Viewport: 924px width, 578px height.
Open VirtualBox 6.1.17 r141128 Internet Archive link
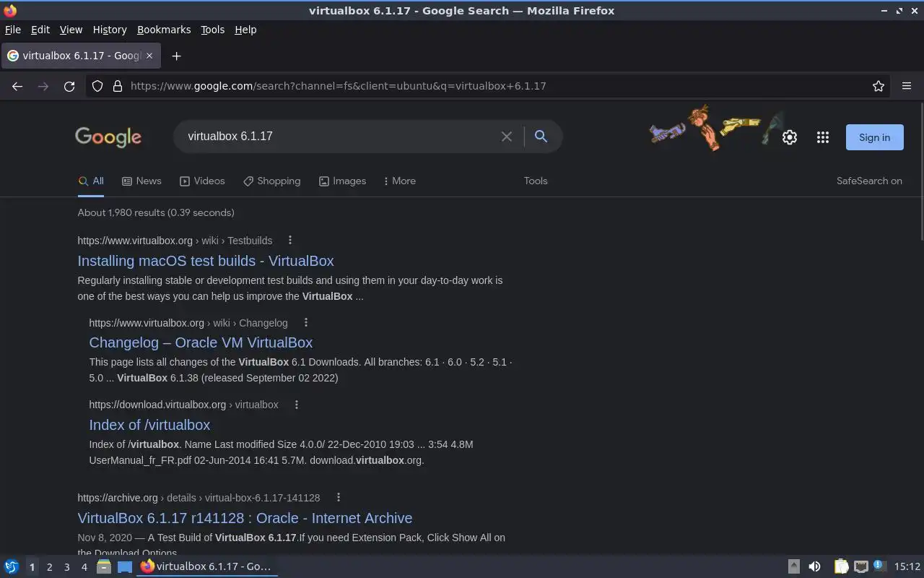pos(245,518)
